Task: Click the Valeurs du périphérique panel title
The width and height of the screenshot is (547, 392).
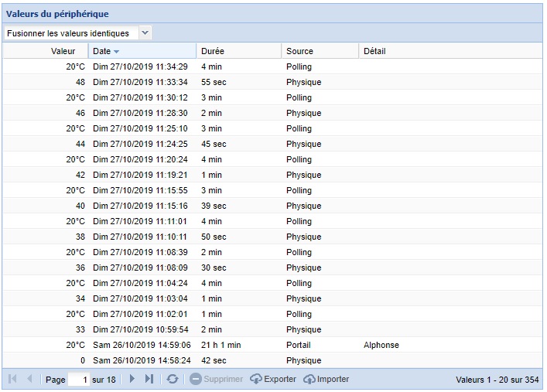Action: 57,14
